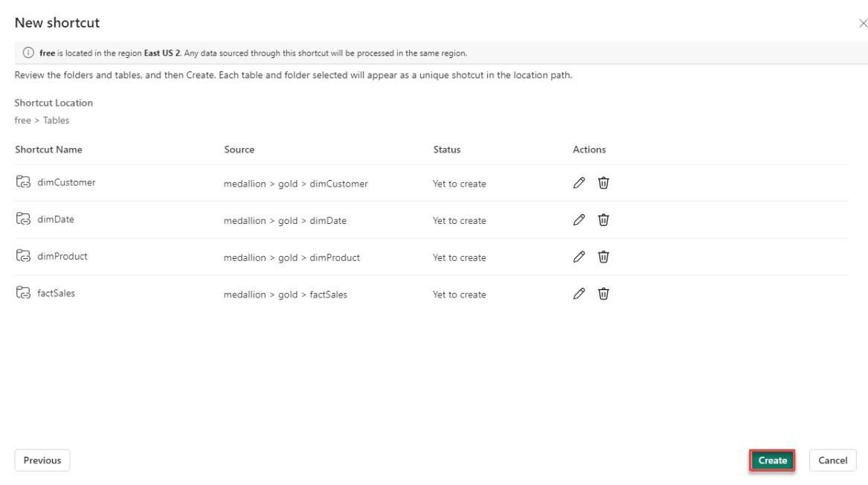Click pencil icon for dimProduct
This screenshot has width=868, height=485.
coord(580,257)
